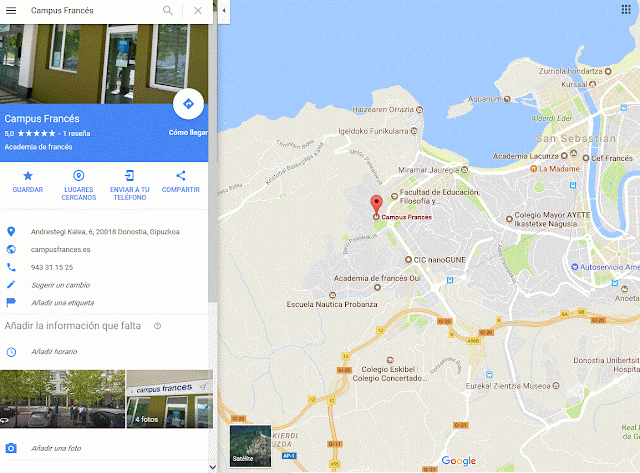Save place with Guardar star

[x=28, y=182]
